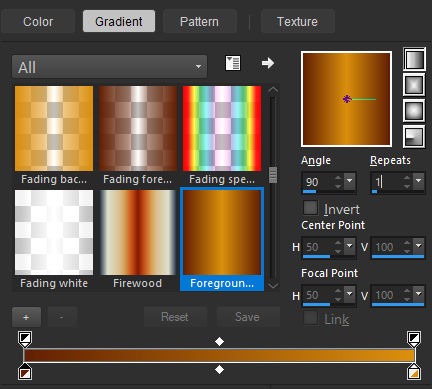Select the dark brown left color stop
This screenshot has width=432, height=389.
click(x=25, y=372)
